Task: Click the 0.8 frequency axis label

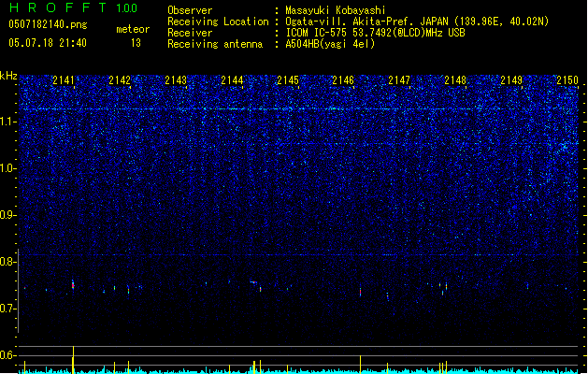Action: tap(8, 262)
